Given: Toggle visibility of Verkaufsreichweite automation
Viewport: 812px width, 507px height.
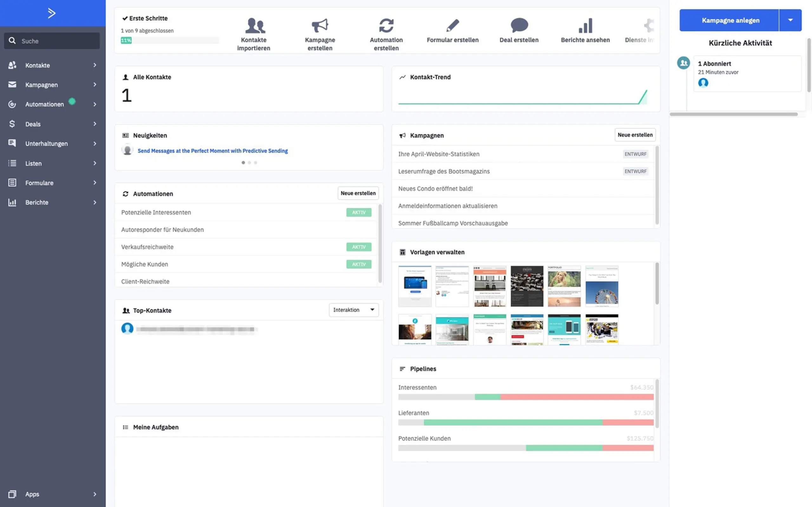Looking at the screenshot, I should [358, 247].
